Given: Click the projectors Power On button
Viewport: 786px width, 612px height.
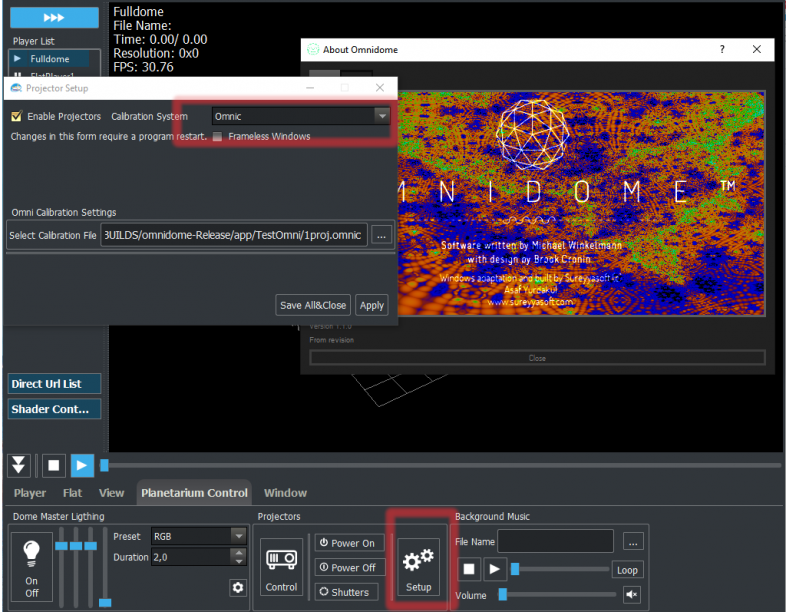Looking at the screenshot, I should pyautogui.click(x=349, y=543).
